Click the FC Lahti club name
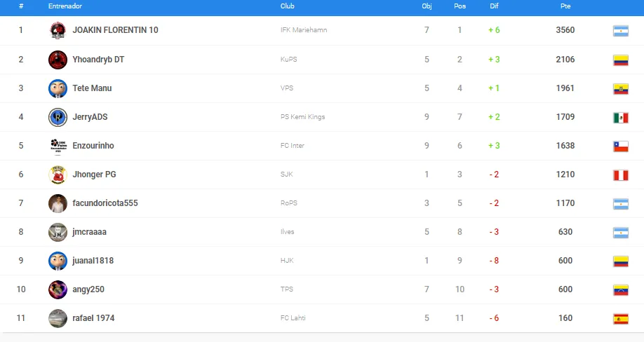644x342 pixels. 293,317
